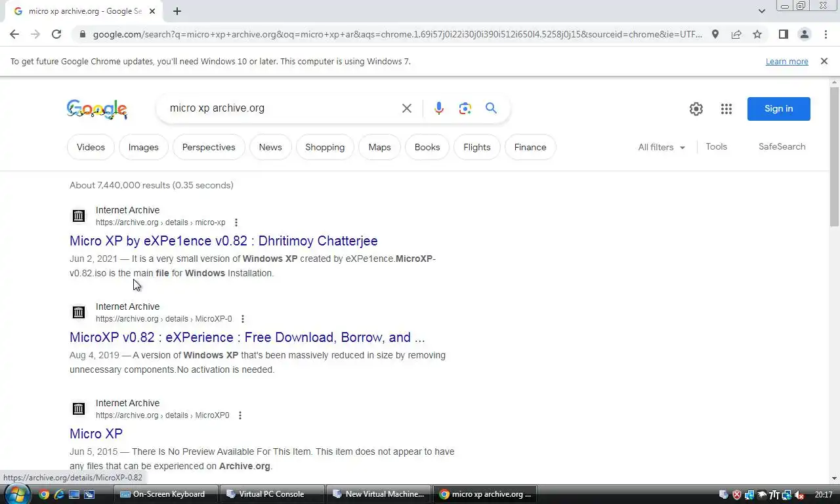This screenshot has height=504, width=840.
Task: Select the Books filter chip
Action: tap(427, 147)
